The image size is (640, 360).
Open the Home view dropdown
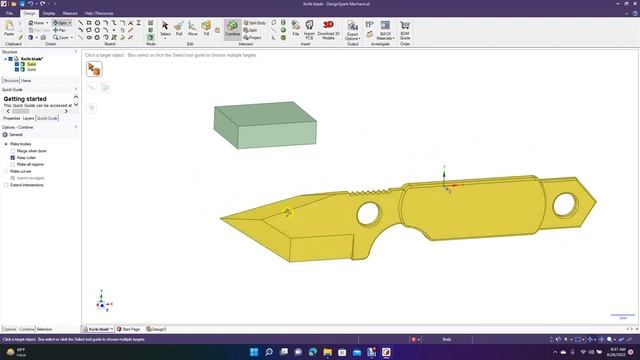click(47, 23)
